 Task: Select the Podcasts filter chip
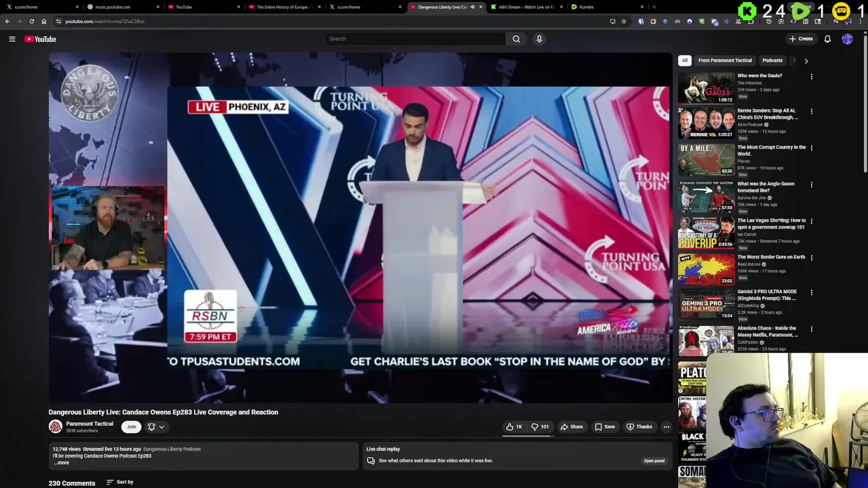tap(772, 60)
